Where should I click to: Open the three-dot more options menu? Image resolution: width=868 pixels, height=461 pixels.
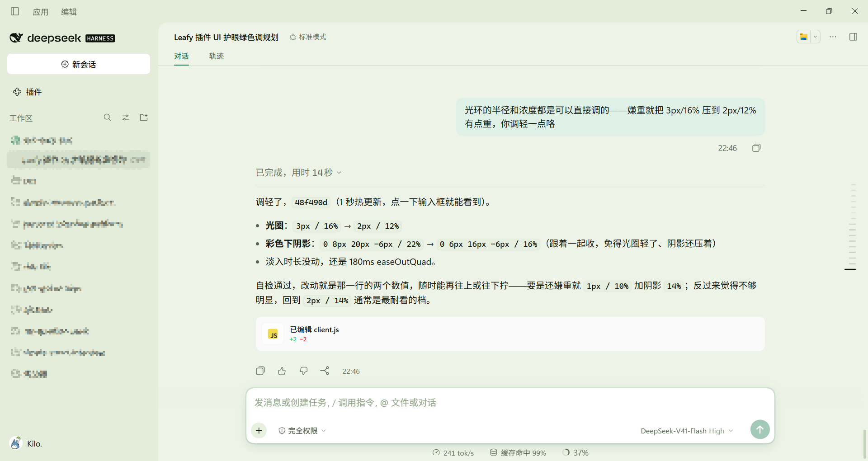(x=833, y=37)
